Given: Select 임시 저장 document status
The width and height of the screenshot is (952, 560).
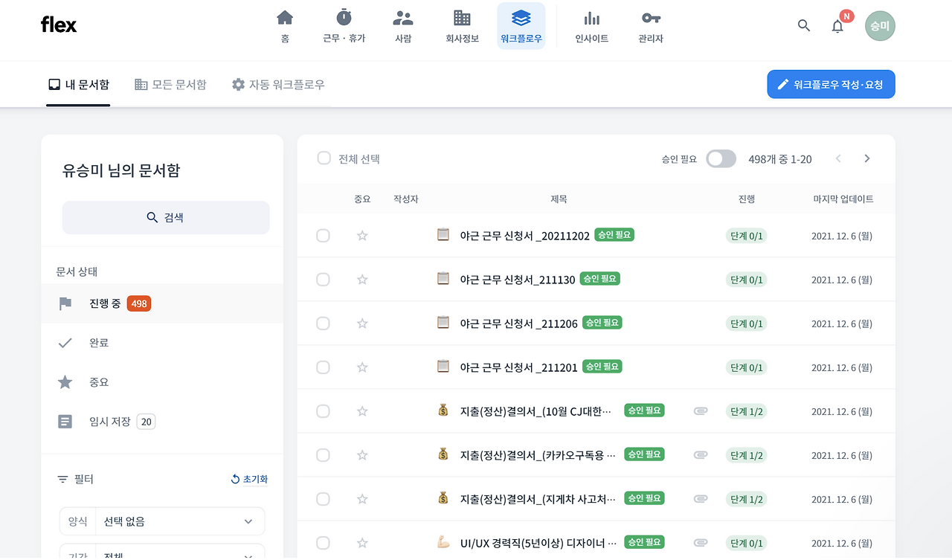Looking at the screenshot, I should [x=162, y=422].
